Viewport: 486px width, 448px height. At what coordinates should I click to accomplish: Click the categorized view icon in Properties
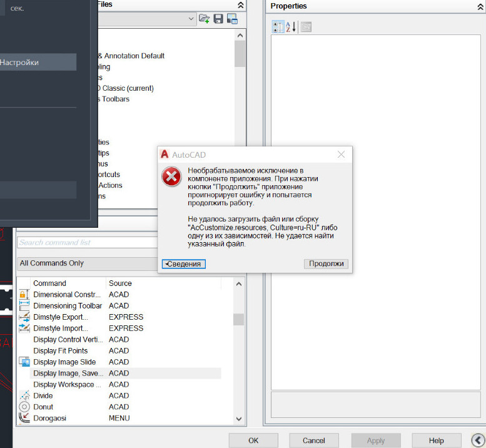[x=278, y=27]
